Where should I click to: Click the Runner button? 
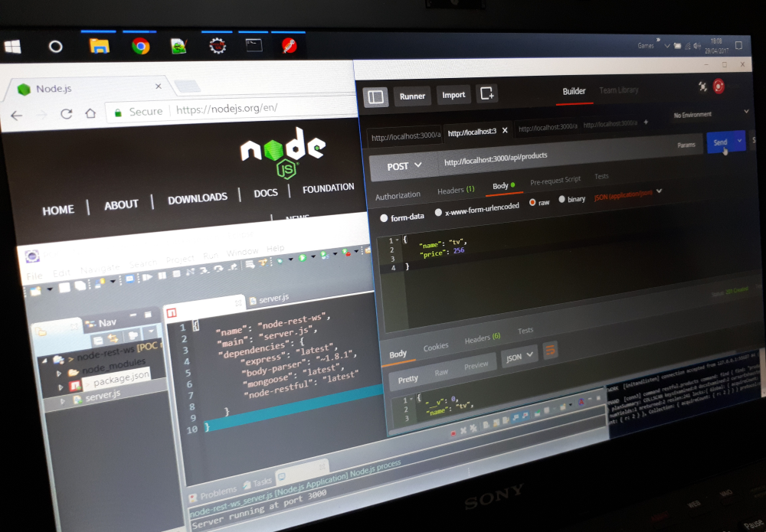pos(412,96)
